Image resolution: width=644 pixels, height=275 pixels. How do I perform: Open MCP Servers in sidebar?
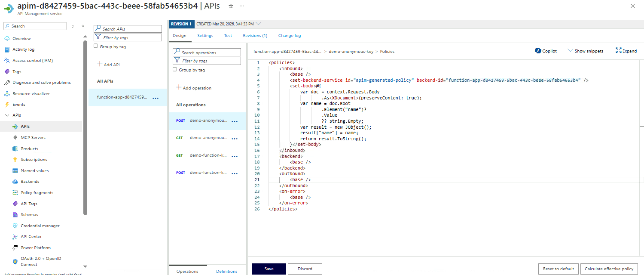click(33, 138)
